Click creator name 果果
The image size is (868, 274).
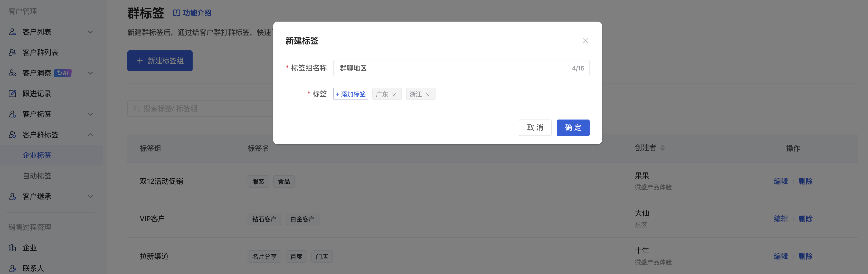click(641, 176)
